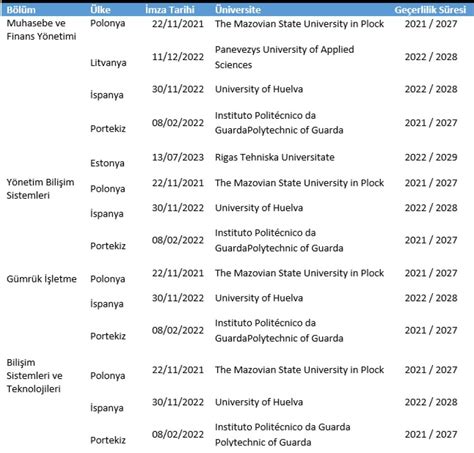Click Mazovian State University in Yönetim Bilişim row

pyautogui.click(x=299, y=183)
